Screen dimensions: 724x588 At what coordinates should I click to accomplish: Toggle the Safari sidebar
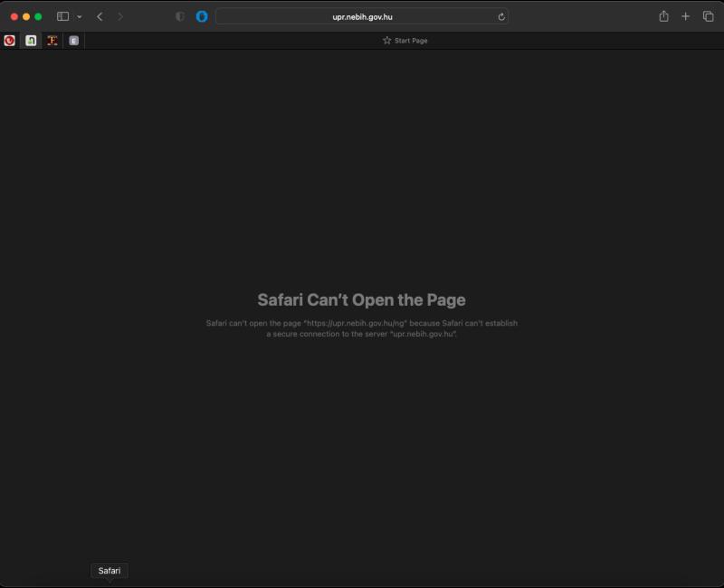click(62, 16)
